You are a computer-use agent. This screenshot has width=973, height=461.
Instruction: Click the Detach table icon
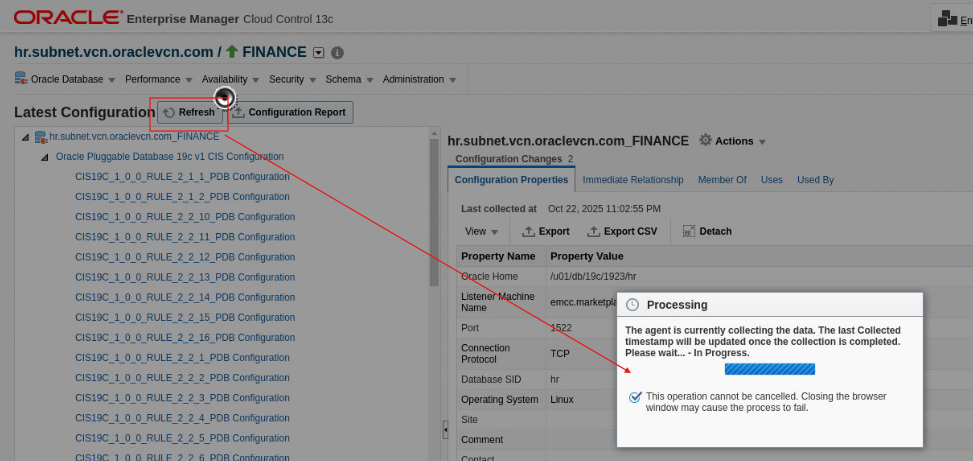pos(689,231)
